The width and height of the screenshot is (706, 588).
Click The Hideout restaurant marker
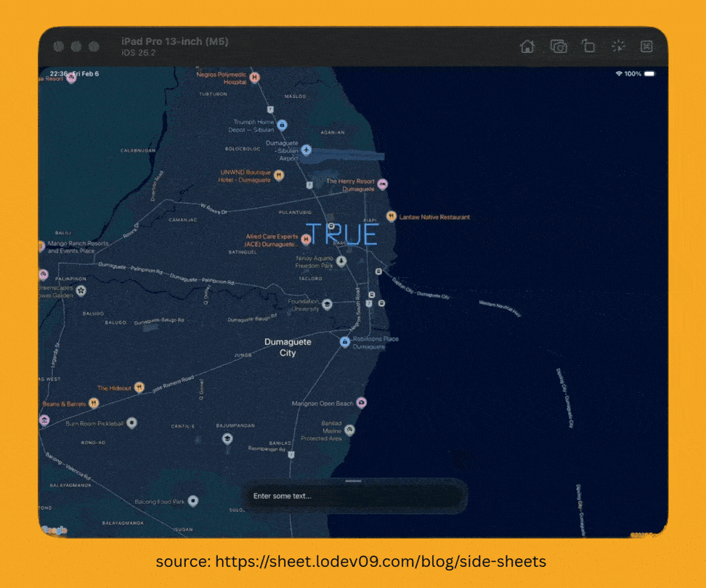click(x=139, y=388)
